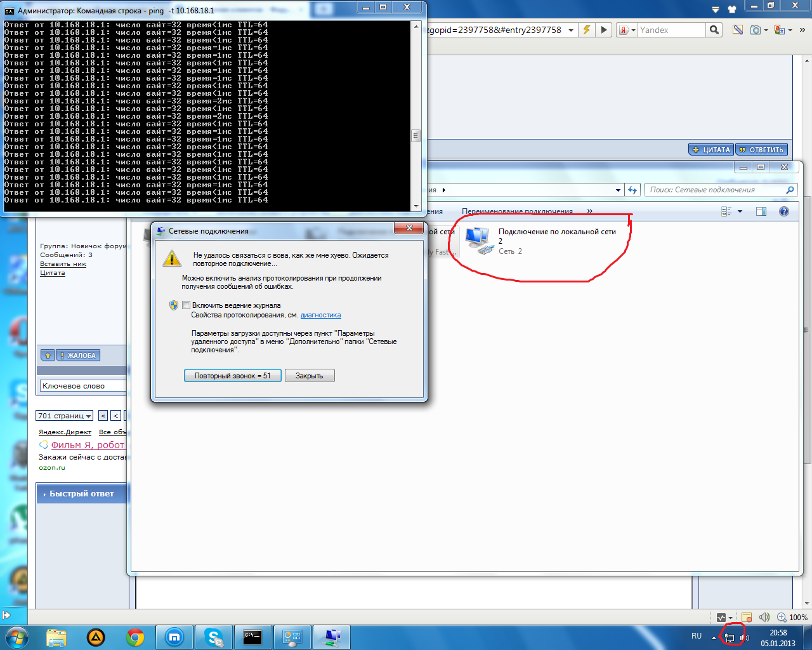812x650 pixels.
Task: Open the screenshot camera tool
Action: (x=756, y=30)
